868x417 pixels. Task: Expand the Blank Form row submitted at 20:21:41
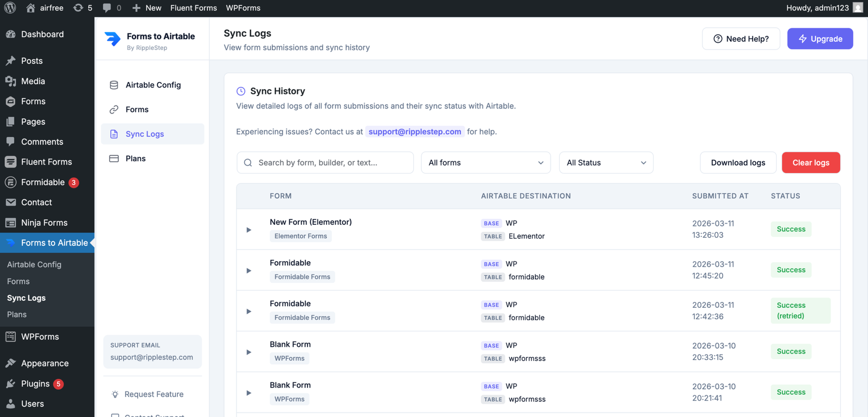248,393
